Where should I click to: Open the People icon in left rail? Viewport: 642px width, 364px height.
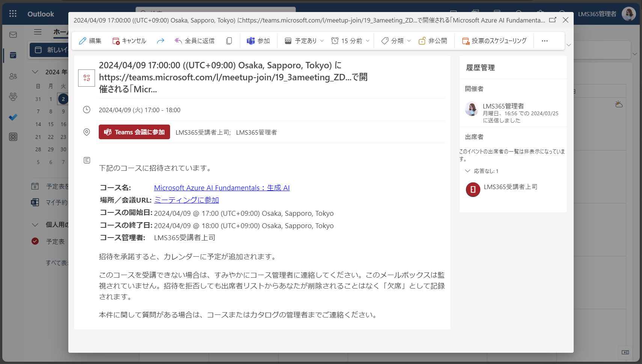pos(13,76)
